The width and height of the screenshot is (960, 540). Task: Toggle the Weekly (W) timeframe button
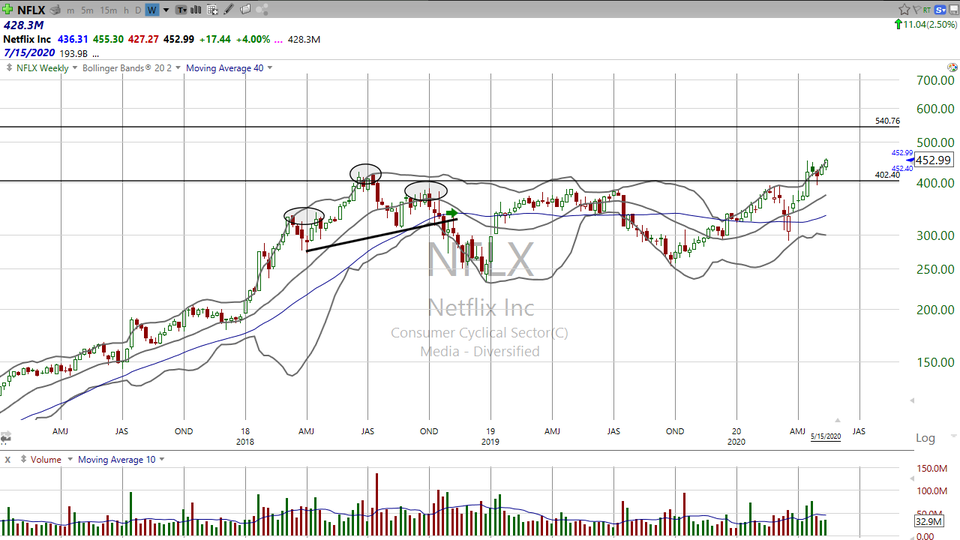pos(152,10)
